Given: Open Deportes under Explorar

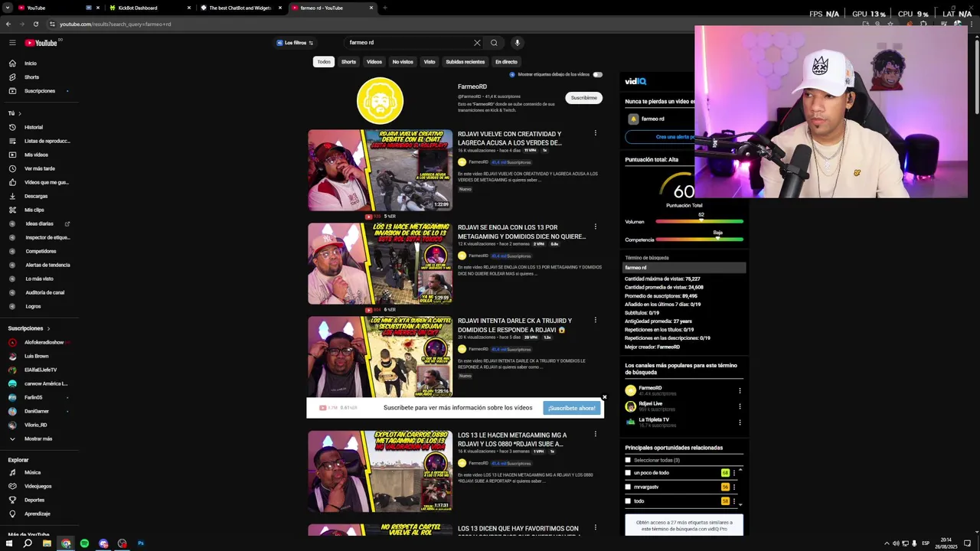Looking at the screenshot, I should pos(34,500).
